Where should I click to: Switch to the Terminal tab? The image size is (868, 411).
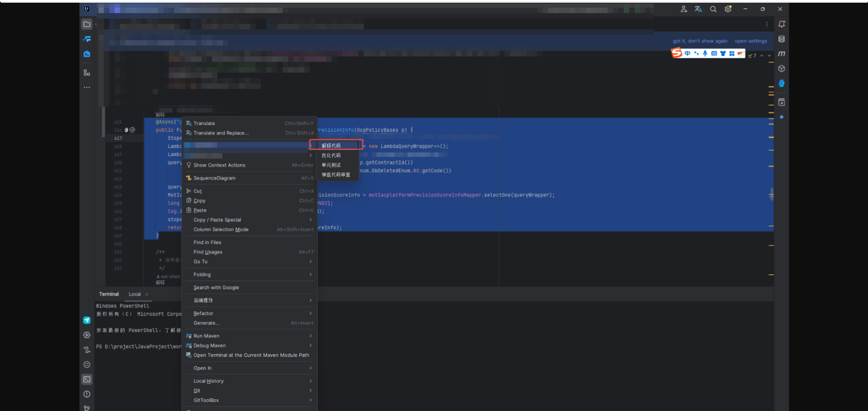click(x=108, y=294)
